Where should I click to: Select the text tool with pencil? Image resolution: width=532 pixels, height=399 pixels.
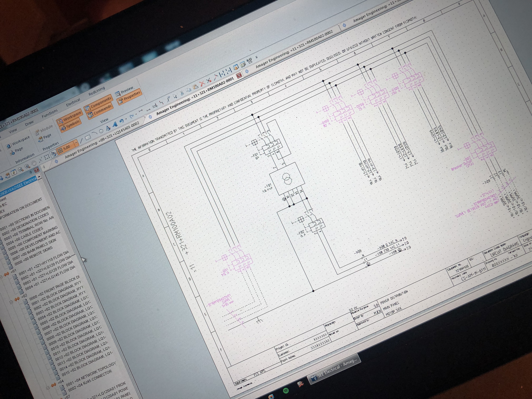(x=108, y=128)
